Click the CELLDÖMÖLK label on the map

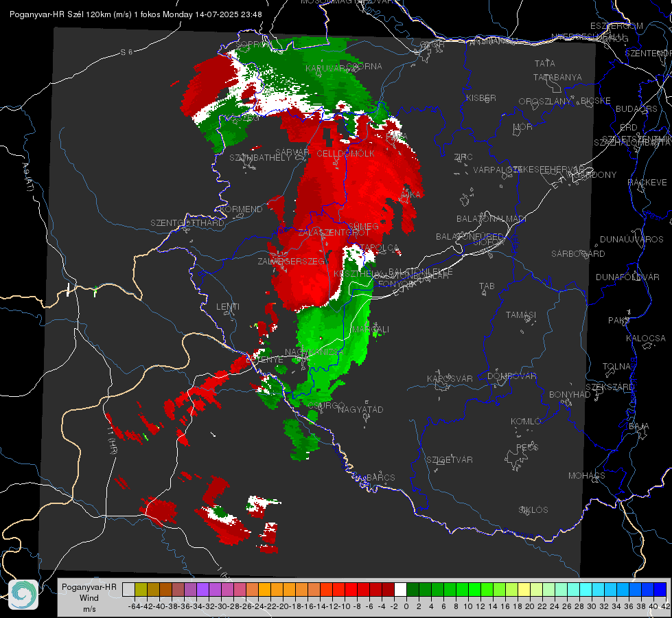[x=345, y=154]
